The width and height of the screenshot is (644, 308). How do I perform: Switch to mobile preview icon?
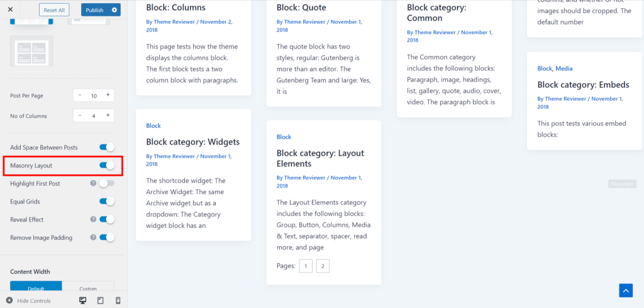pos(118,300)
